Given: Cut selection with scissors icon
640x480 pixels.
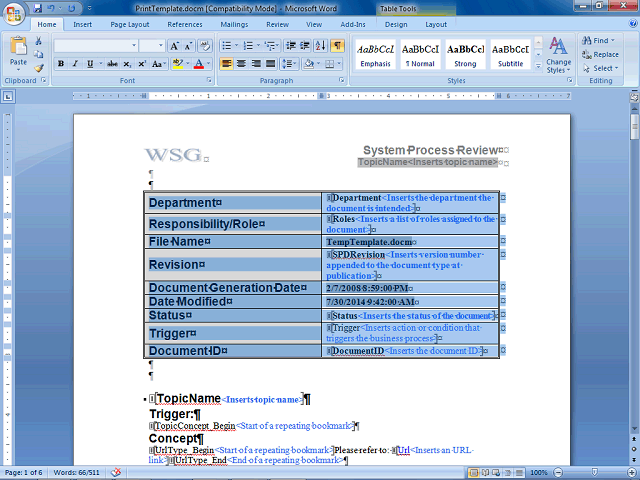Looking at the screenshot, I should pos(39,41).
